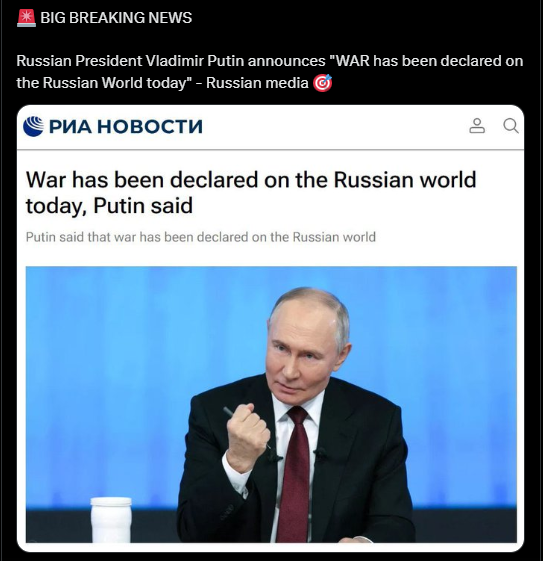Viewport: 543px width, 561px height.
Task: Select the BIG BREAKING NEWS text
Action: (116, 18)
